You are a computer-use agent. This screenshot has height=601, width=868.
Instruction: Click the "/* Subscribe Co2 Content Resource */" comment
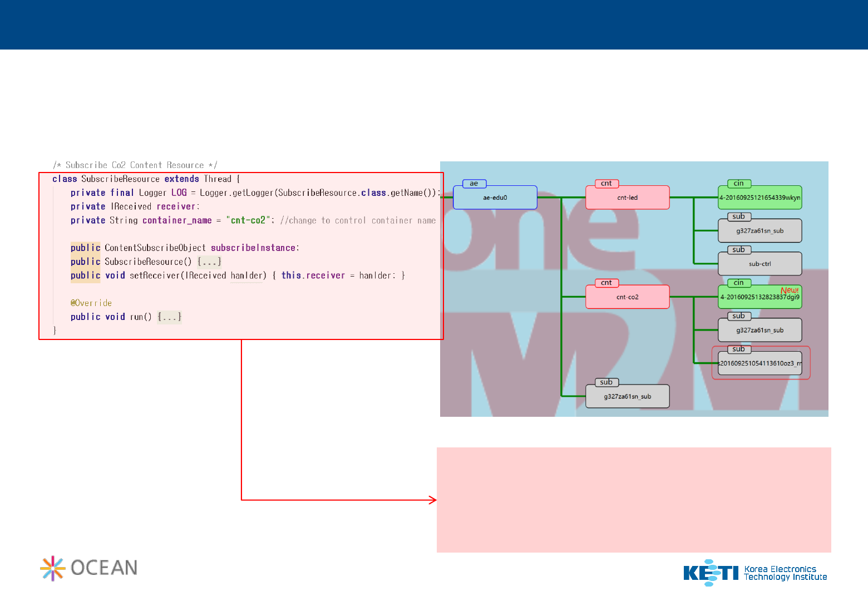tap(135, 165)
